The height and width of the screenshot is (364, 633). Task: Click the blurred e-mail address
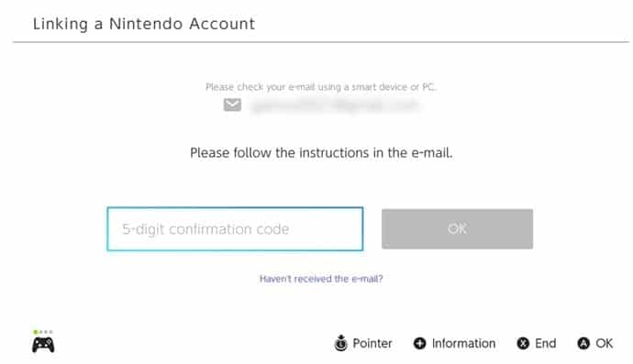coord(334,105)
